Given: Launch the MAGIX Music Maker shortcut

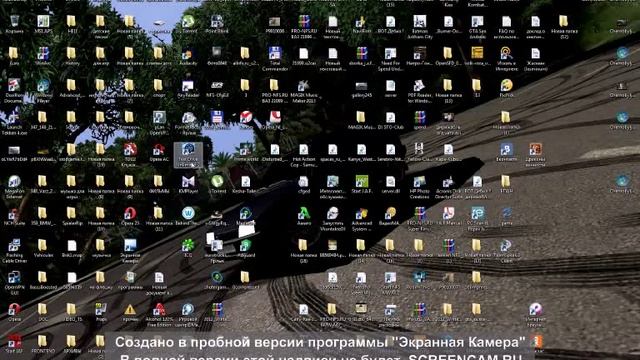Looking at the screenshot, I should point(303,91).
